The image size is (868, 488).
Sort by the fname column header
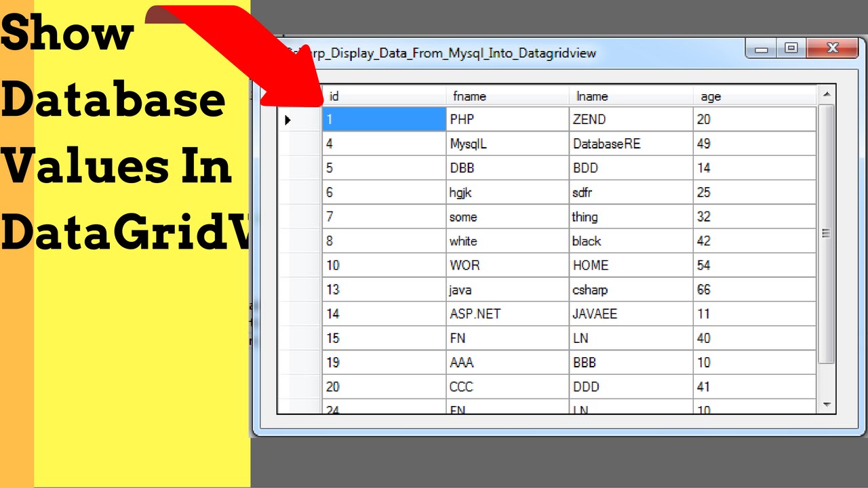(508, 96)
